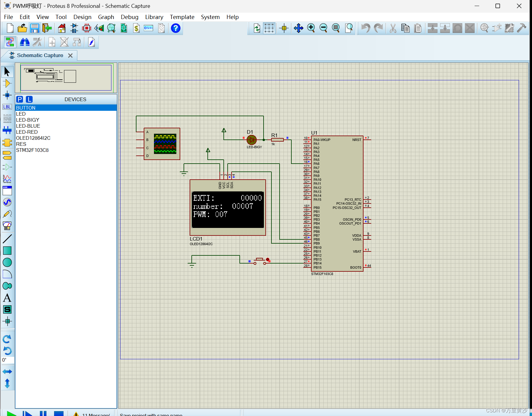Image resolution: width=532 pixels, height=416 pixels.
Task: Click the rotate clockwise icon
Action: click(x=7, y=339)
